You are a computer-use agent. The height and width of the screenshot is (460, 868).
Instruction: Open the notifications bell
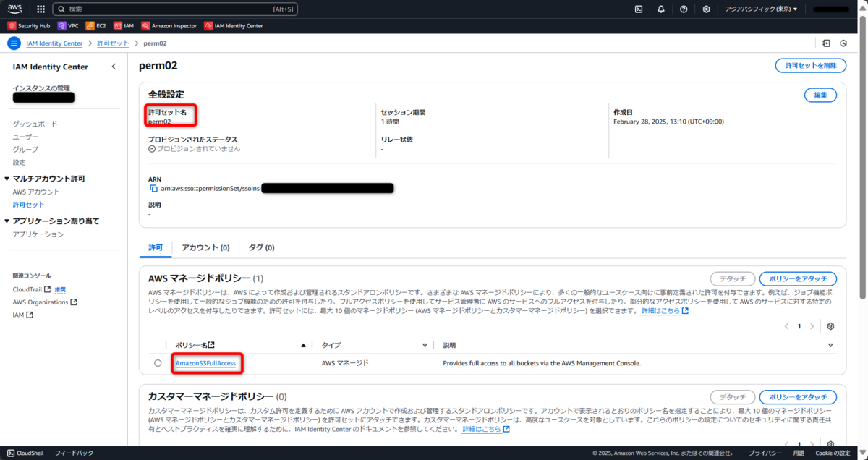click(661, 9)
